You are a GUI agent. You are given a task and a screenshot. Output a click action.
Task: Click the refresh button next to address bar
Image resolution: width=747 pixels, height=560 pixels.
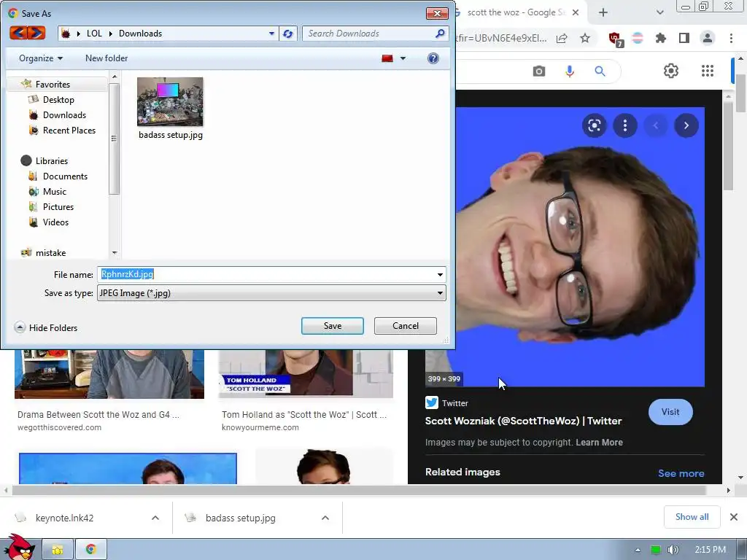click(287, 34)
